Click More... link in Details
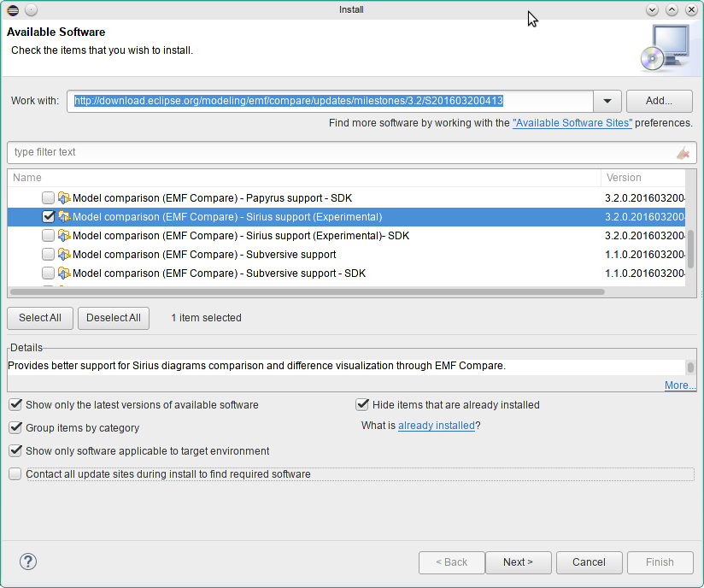Screen dimensions: 704x588 click(680, 385)
